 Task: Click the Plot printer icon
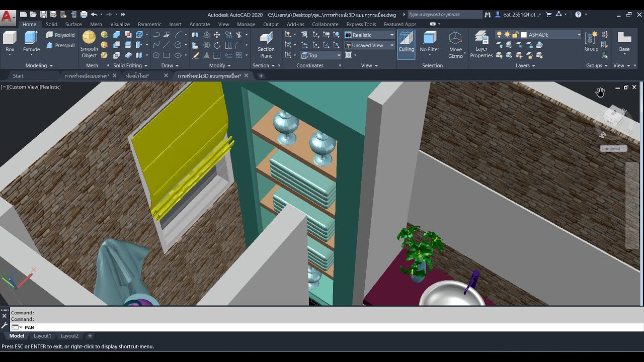pos(84,15)
